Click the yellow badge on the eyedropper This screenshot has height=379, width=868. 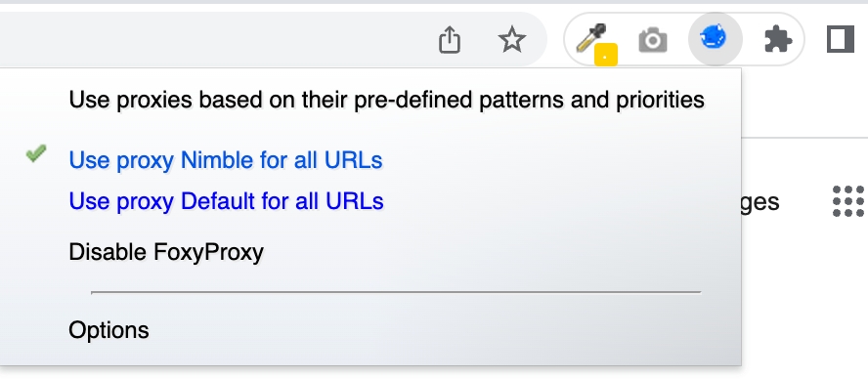point(606,56)
